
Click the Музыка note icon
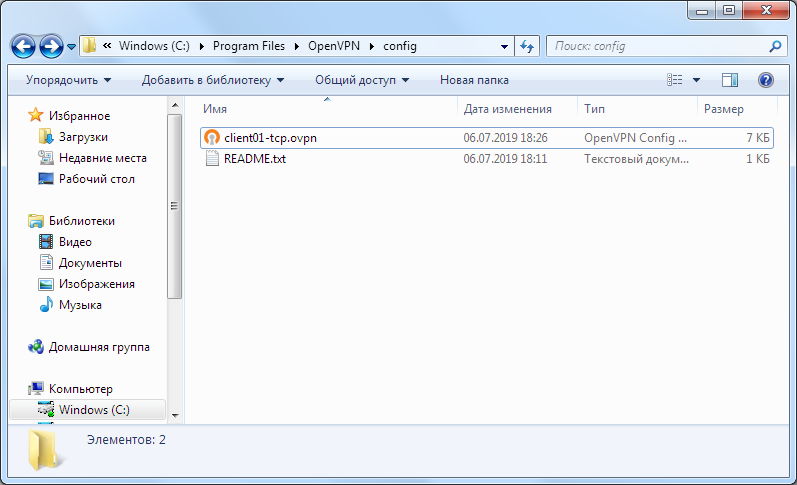pos(46,304)
